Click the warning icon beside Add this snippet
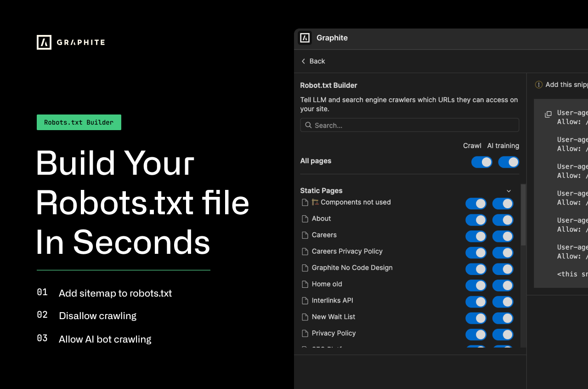588x389 pixels. coord(538,85)
